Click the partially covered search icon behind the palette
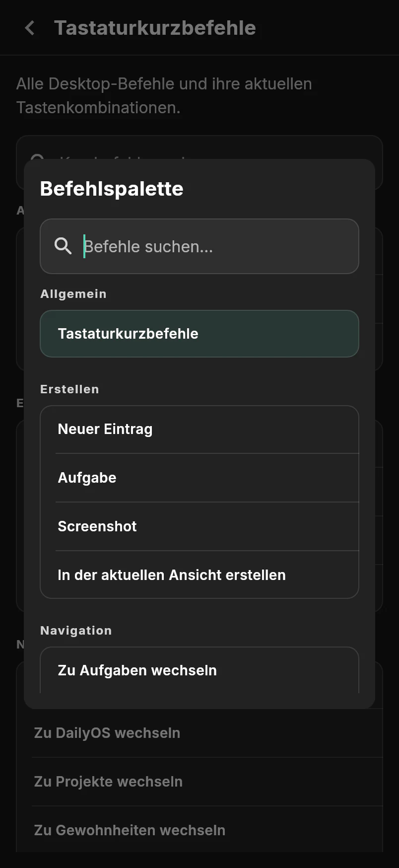399x868 pixels. coord(37,157)
